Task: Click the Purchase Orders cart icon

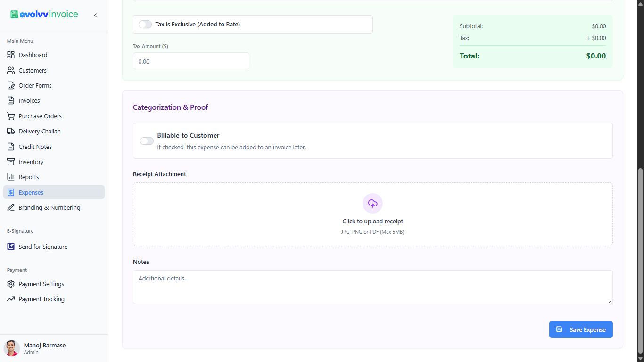Action: pyautogui.click(x=11, y=116)
